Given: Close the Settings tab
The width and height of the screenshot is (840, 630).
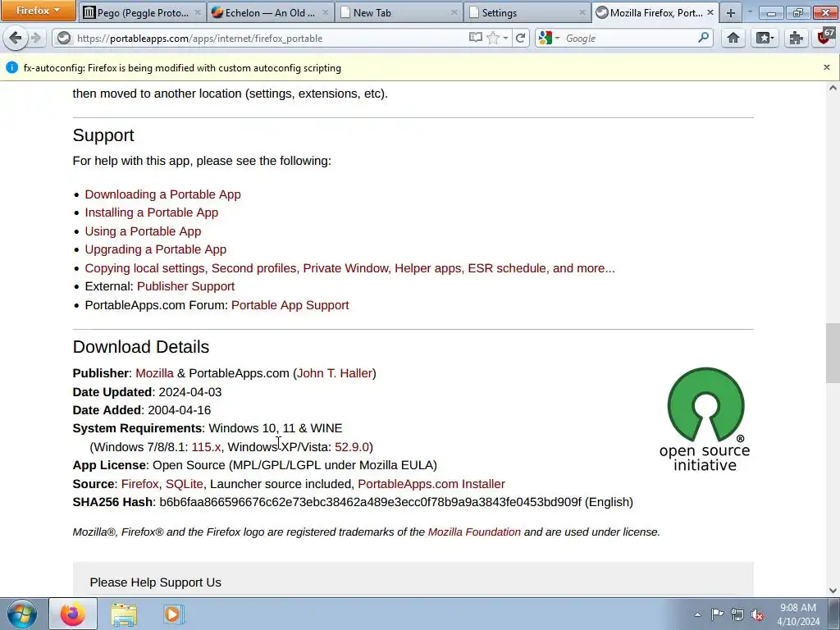Looking at the screenshot, I should 582,13.
